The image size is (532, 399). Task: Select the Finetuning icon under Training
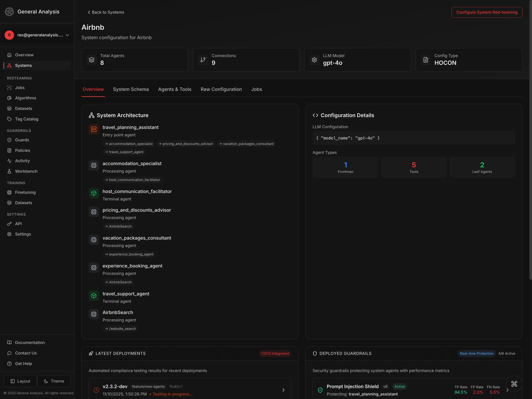point(9,192)
